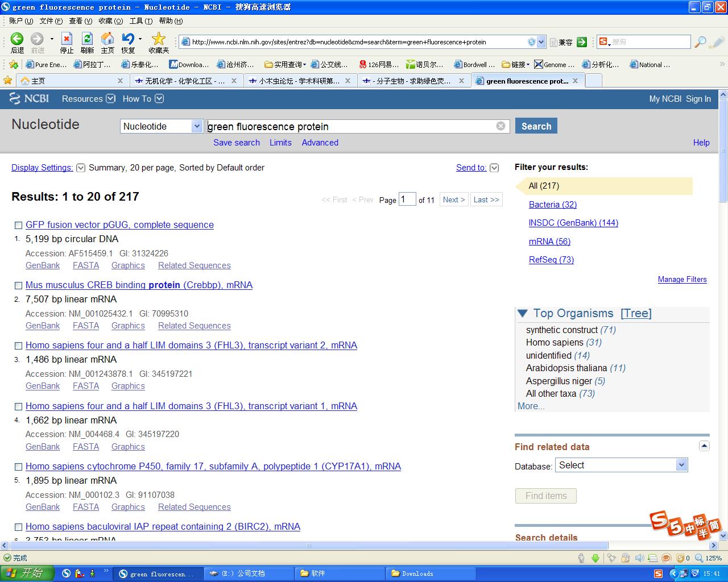Expand the How To menu dropdown

coord(159,98)
